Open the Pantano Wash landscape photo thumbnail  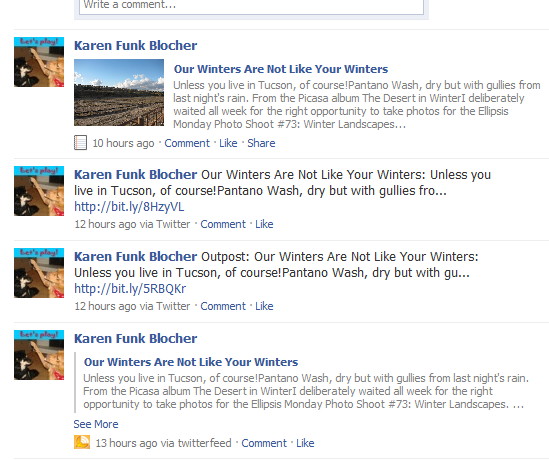119,92
